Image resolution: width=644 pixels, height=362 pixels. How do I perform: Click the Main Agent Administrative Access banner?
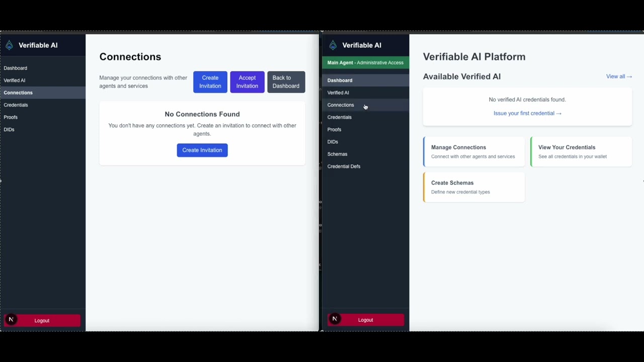pyautogui.click(x=366, y=63)
